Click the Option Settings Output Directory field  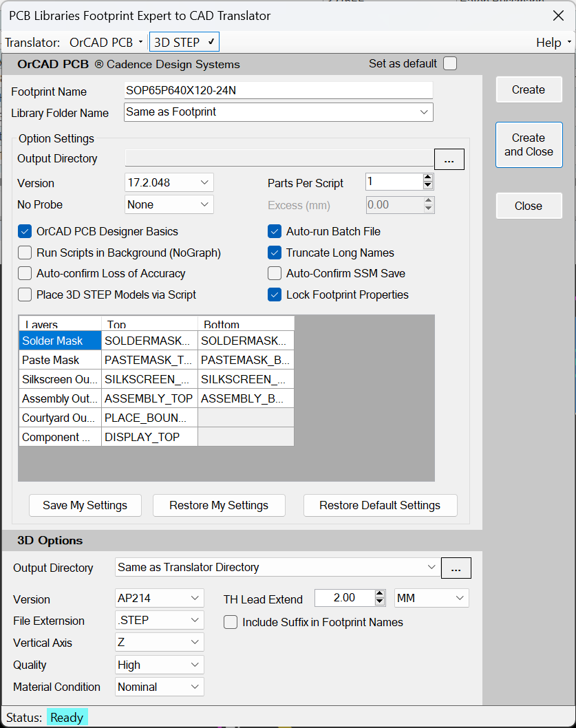click(x=279, y=158)
